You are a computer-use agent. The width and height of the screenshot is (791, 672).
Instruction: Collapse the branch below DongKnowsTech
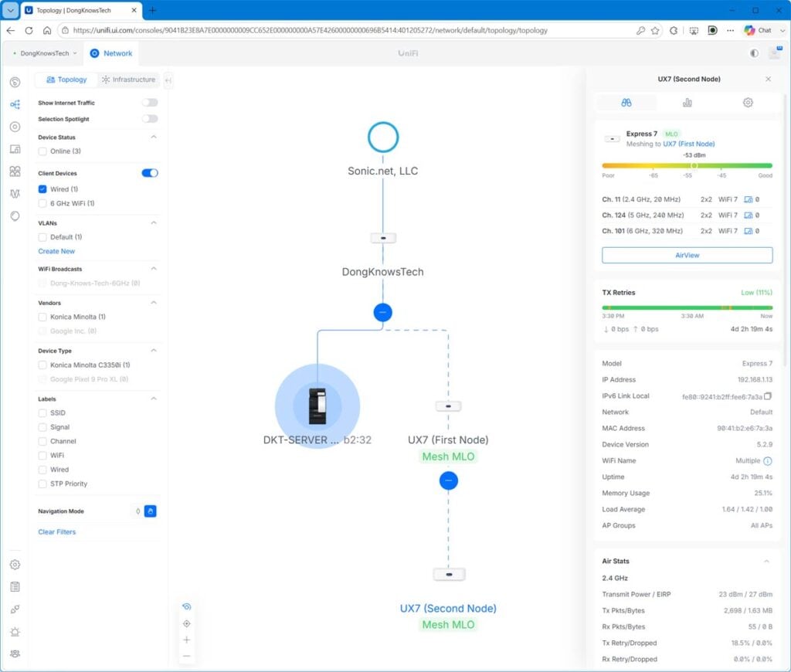[x=383, y=312]
